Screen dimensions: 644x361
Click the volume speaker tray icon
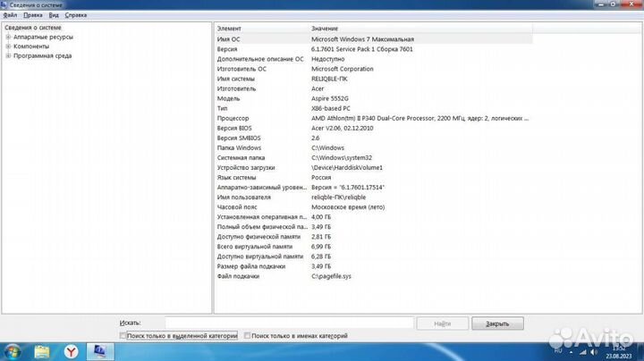[x=594, y=352]
